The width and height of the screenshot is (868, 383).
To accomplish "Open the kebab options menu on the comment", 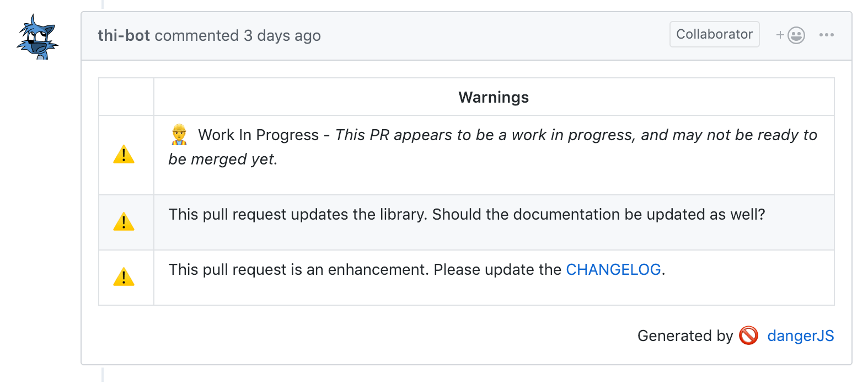I will point(827,34).
